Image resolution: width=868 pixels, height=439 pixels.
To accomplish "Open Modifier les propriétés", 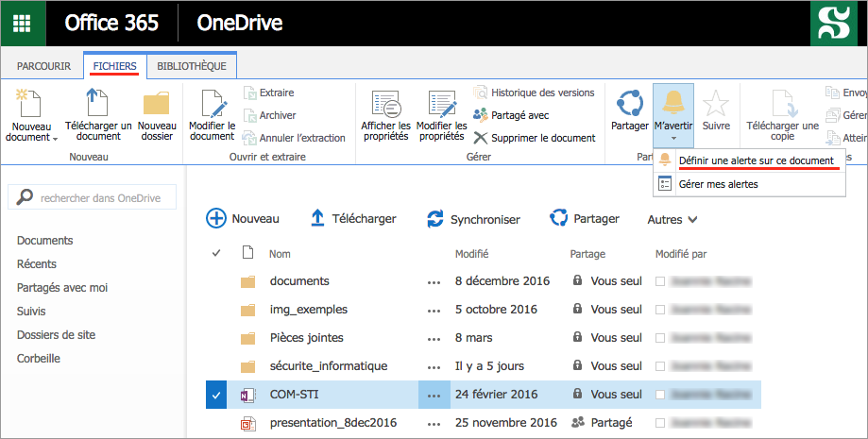I will pos(441,116).
